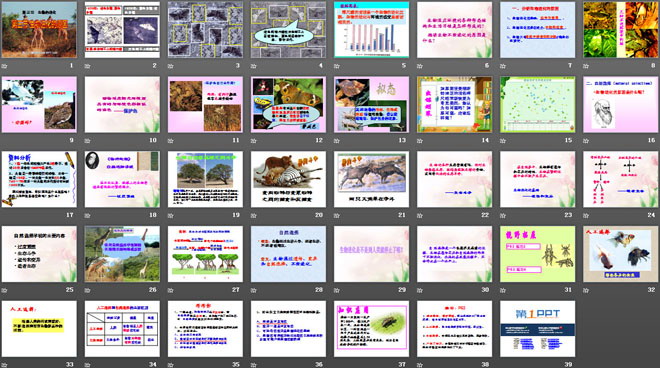Click the animation star icon under slide 33
660x368 pixels.
(5, 365)
